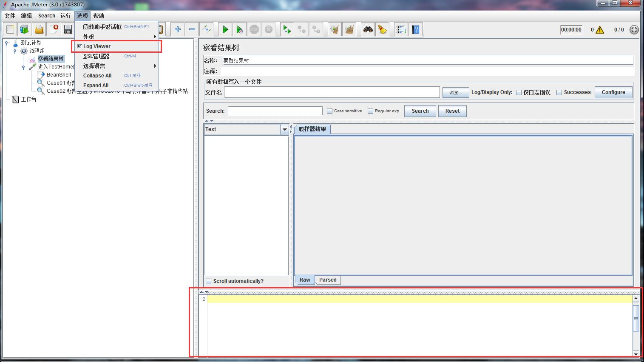Open the 编辑 menu
644x362 pixels.
pos(26,16)
